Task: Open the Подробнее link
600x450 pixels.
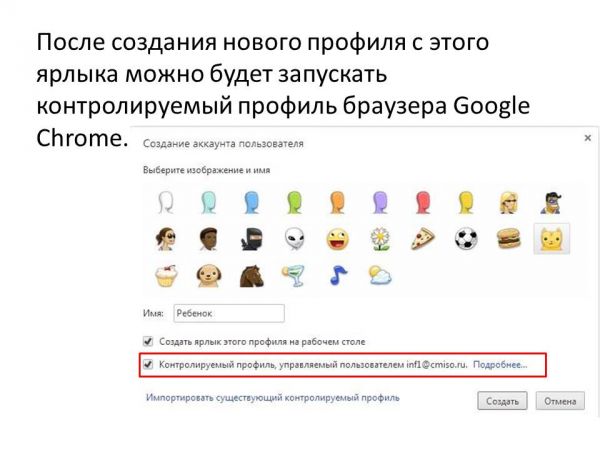Action: tap(500, 365)
